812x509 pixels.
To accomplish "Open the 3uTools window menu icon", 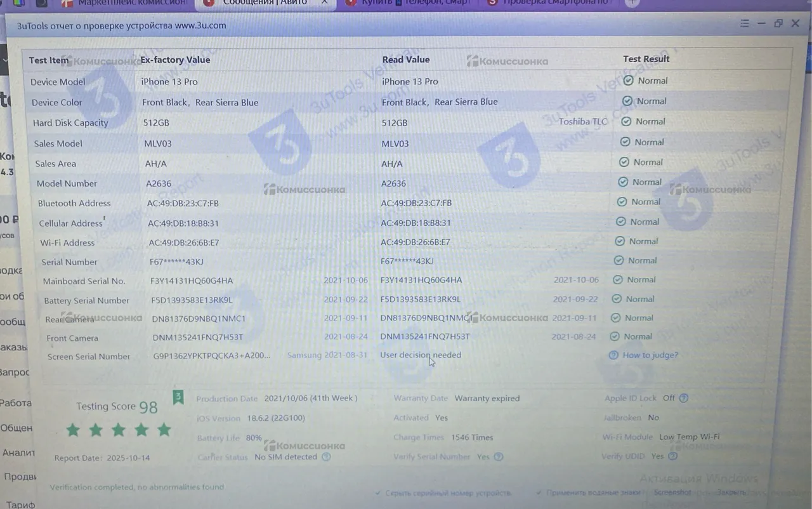I will click(x=745, y=23).
